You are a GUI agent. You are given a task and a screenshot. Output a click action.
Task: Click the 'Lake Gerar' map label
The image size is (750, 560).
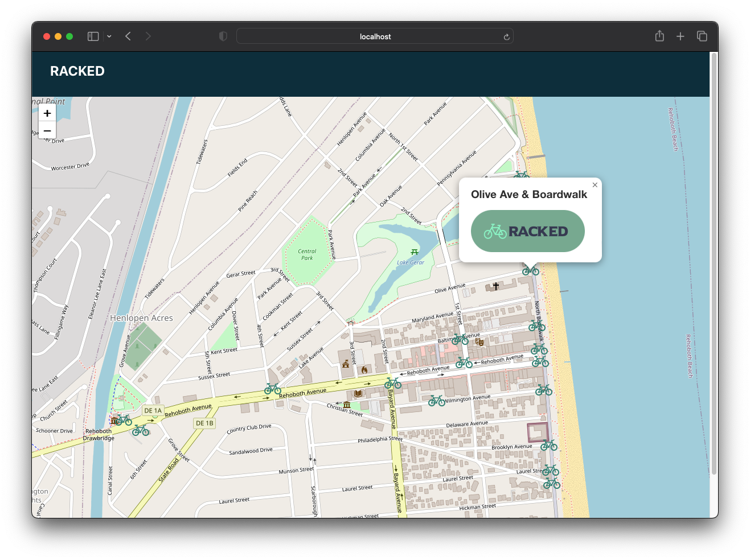point(411,262)
